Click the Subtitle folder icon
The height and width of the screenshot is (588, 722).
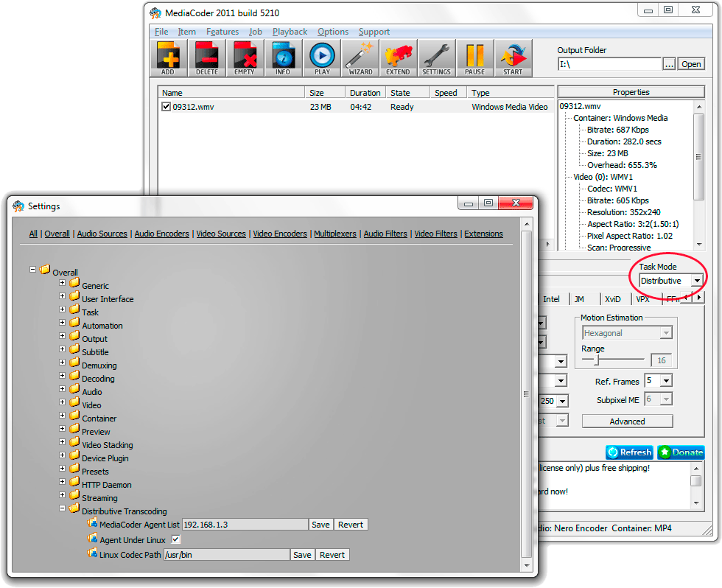[x=74, y=349]
